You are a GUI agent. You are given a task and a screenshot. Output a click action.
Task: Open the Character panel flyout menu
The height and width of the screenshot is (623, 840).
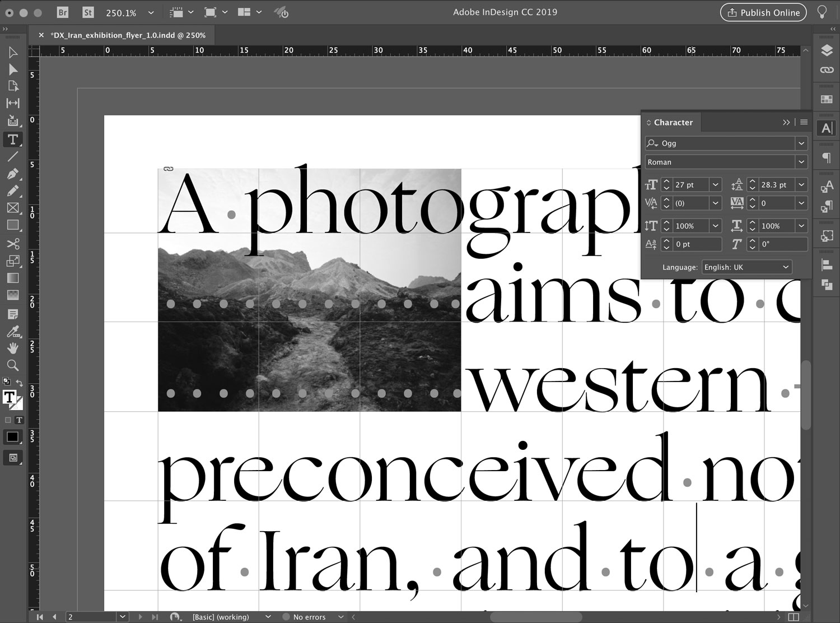pyautogui.click(x=804, y=122)
